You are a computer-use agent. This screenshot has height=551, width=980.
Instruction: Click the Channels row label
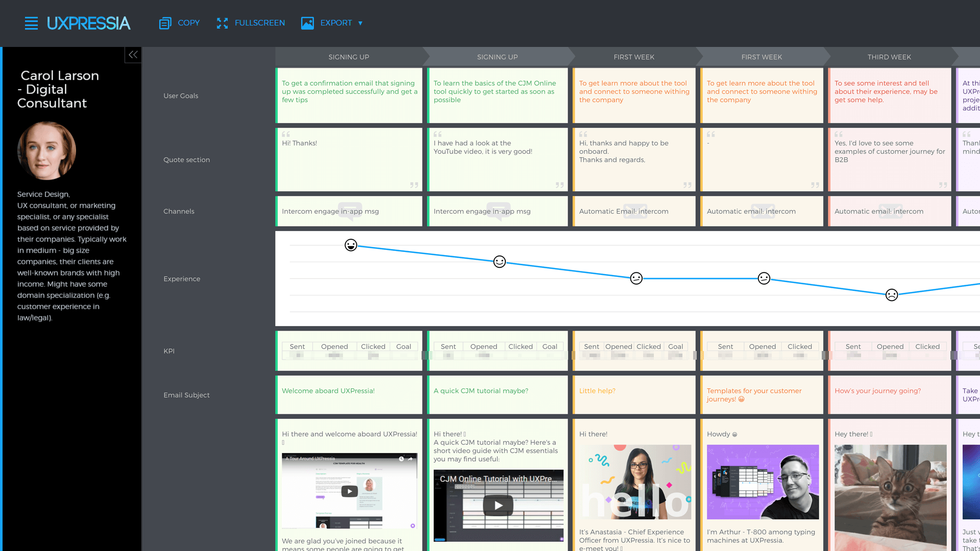point(179,211)
